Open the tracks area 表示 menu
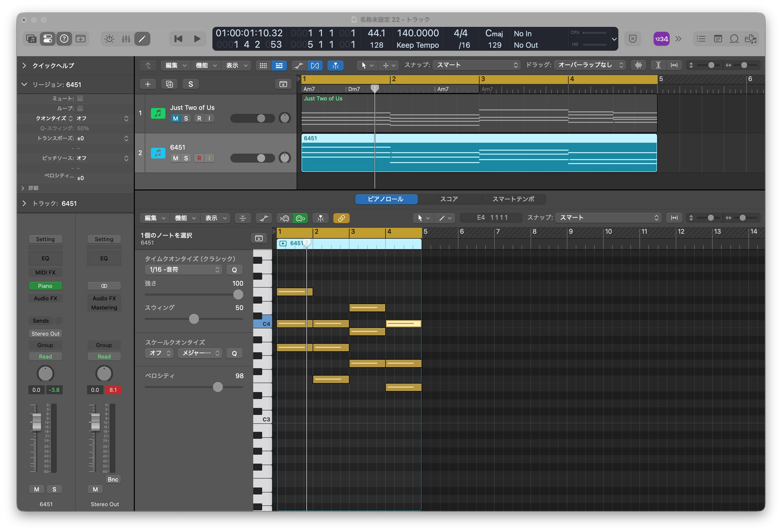 click(x=236, y=66)
